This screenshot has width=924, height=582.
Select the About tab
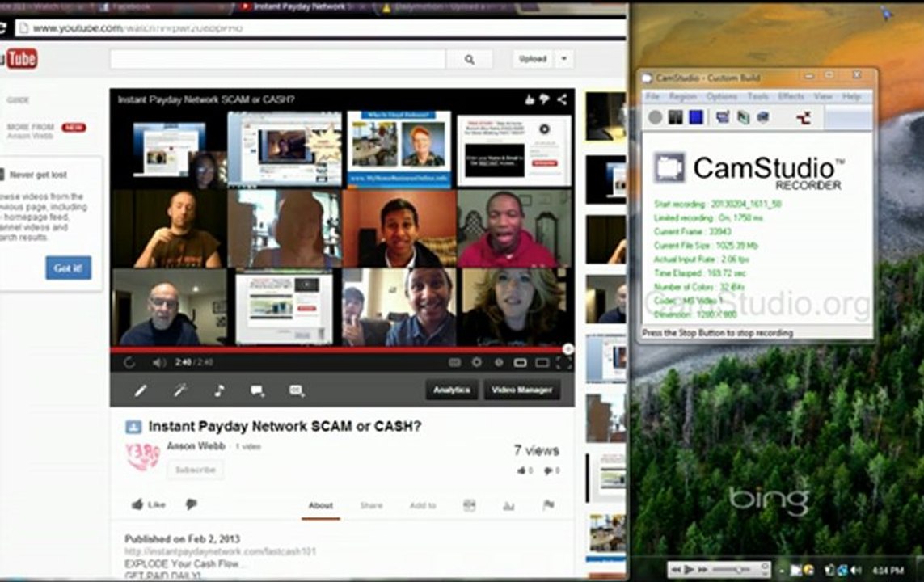click(x=321, y=505)
